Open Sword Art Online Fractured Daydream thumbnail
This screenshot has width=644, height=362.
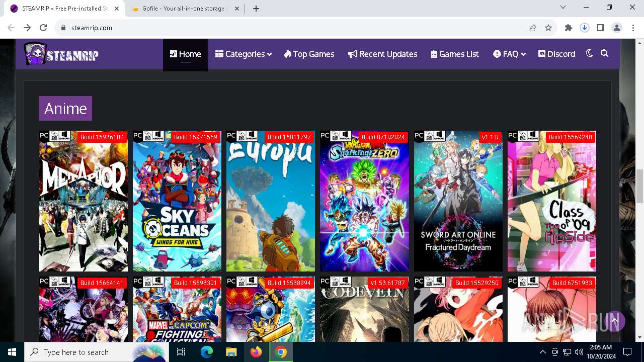[x=458, y=201]
